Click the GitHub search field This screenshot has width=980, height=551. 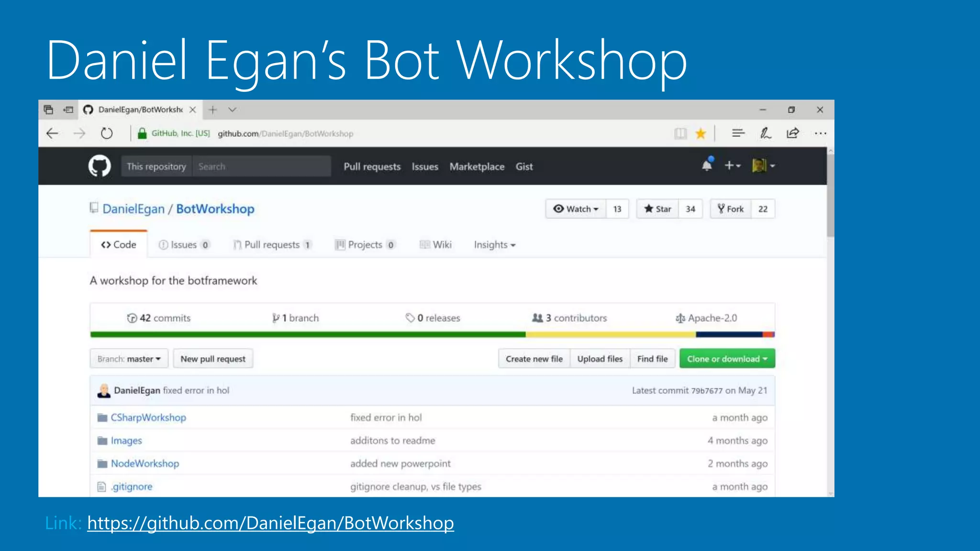[x=261, y=166]
